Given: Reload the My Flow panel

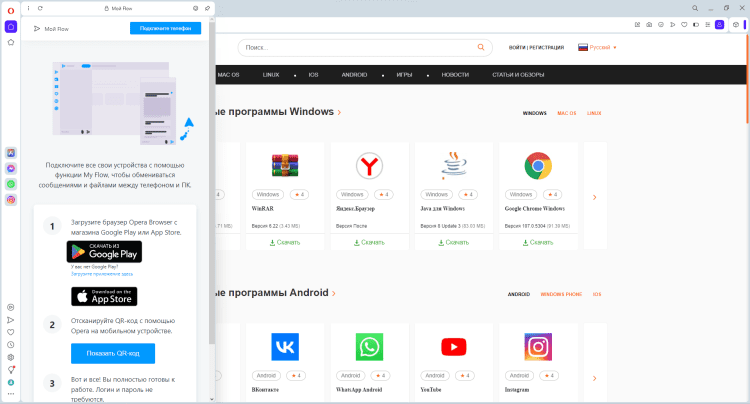Looking at the screenshot, I should pyautogui.click(x=40, y=8).
